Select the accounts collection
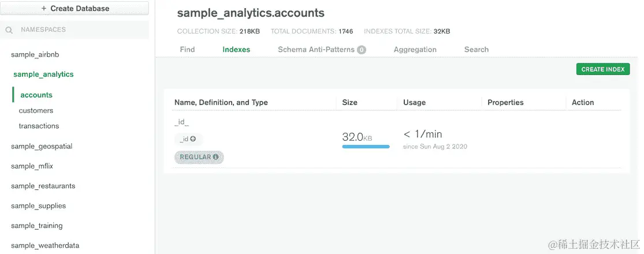 [36, 95]
